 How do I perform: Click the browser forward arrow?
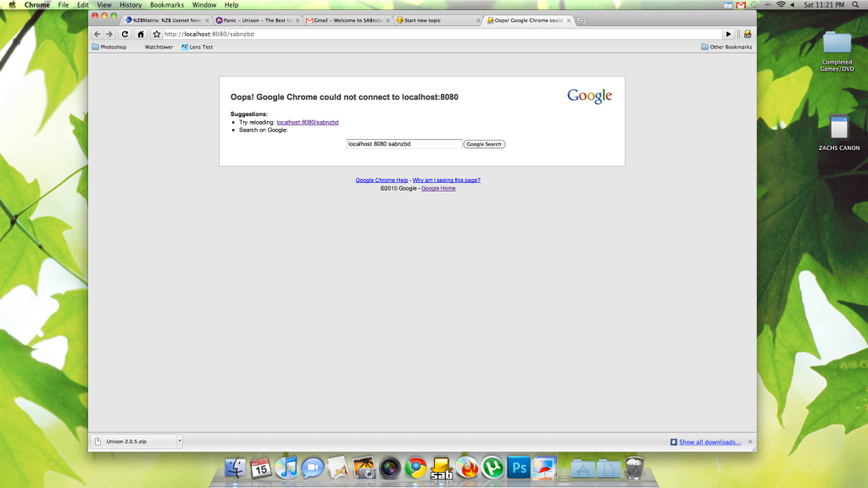[x=109, y=34]
